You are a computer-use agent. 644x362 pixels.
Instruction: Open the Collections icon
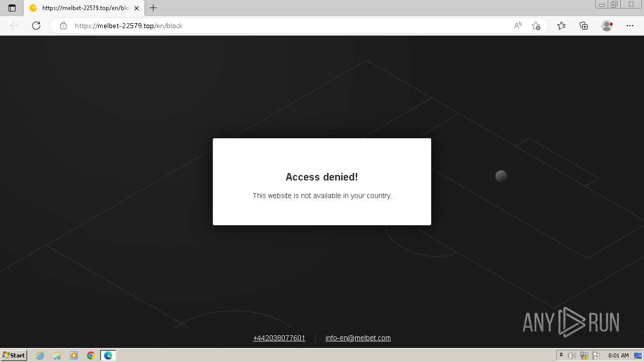coord(584,26)
